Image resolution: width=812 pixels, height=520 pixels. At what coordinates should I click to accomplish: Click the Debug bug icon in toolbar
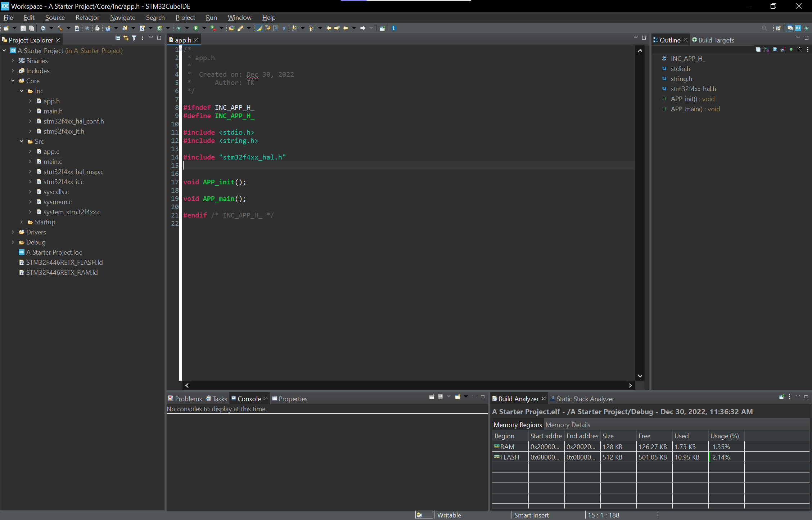[x=179, y=28]
